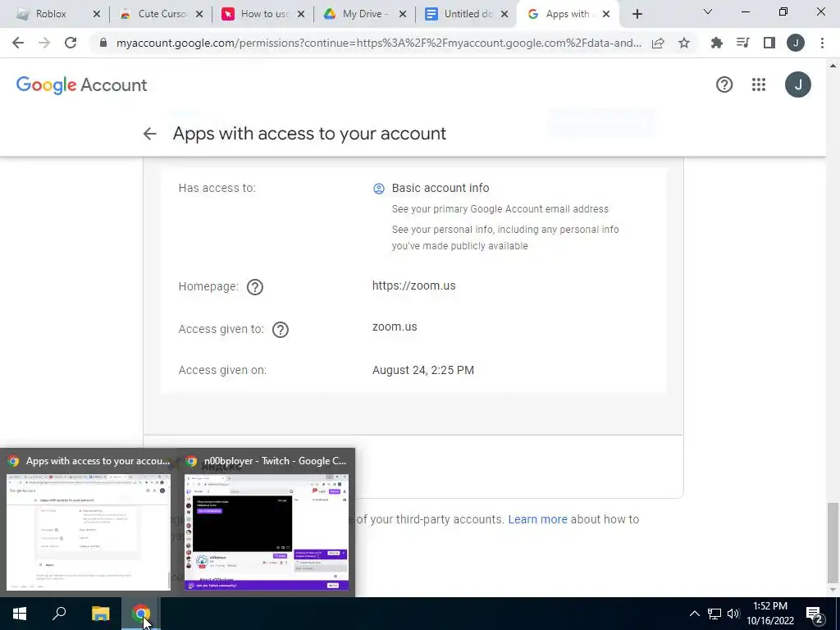The width and height of the screenshot is (840, 630).
Task: Bookmark this page with the star icon
Action: click(x=684, y=43)
